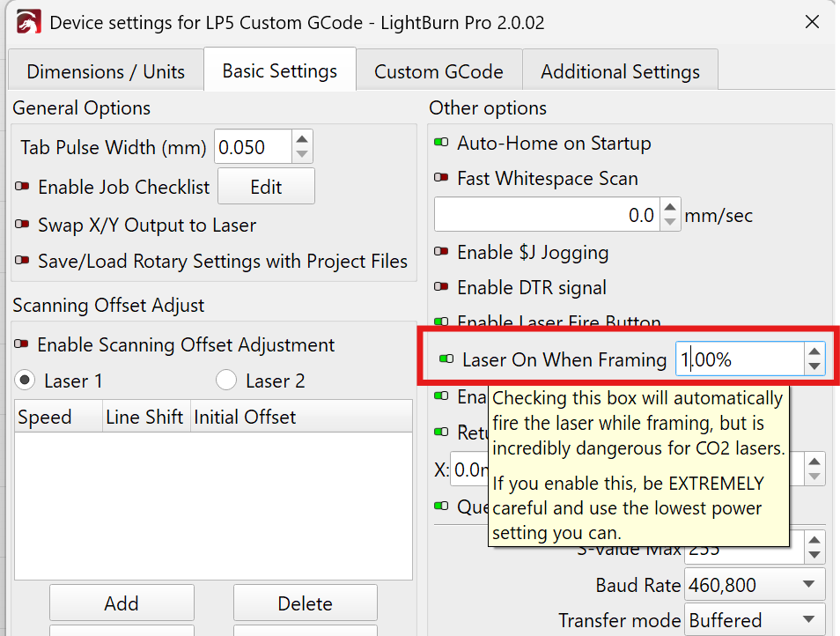Decrease the mm/sec value with down arrow
Screen dimensions: 840x636
[x=670, y=222]
